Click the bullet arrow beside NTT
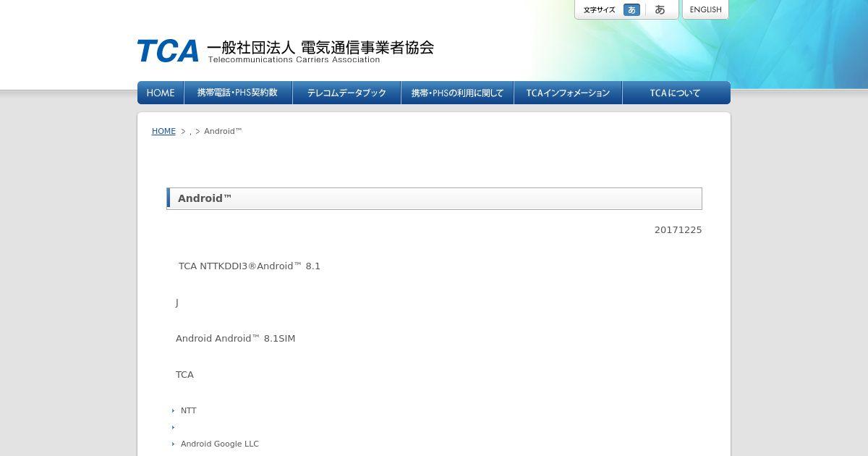Viewport: 868px width, 456px height. [174, 410]
